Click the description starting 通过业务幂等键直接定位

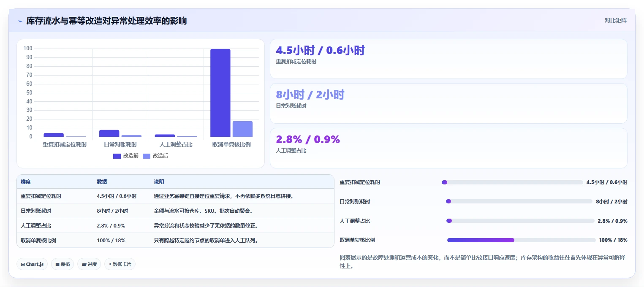(224, 196)
